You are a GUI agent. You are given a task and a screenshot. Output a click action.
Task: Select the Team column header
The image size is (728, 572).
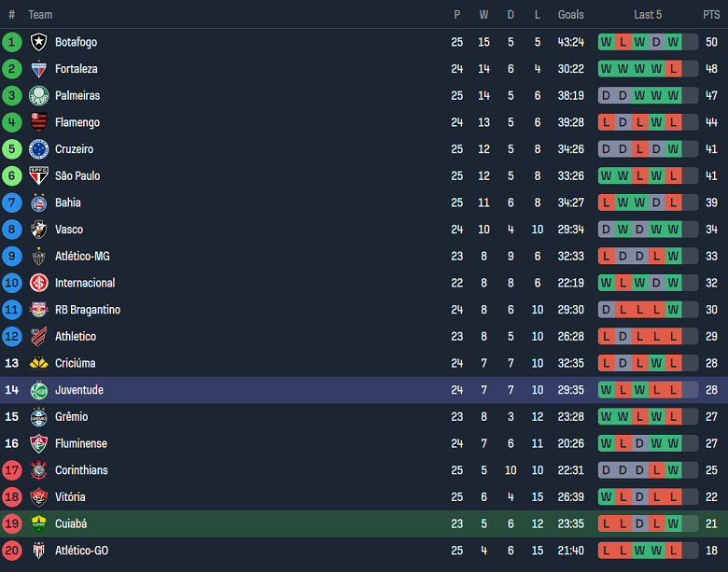click(40, 15)
